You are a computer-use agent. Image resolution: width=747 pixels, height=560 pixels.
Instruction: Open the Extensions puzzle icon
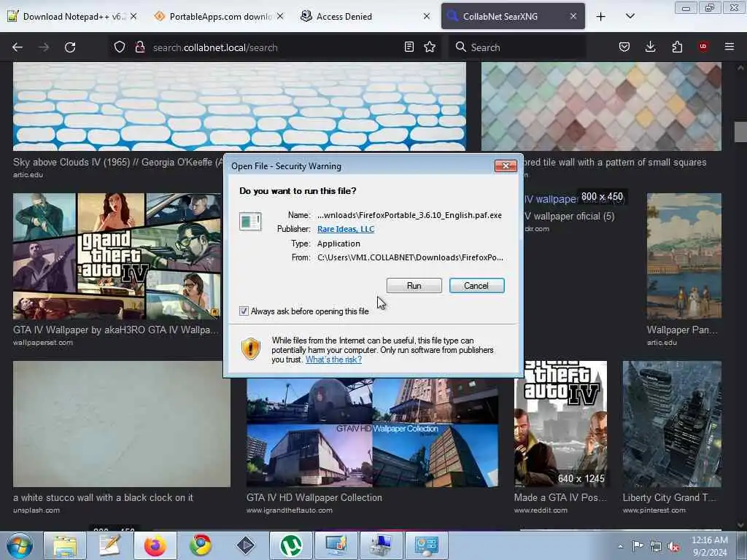[677, 47]
